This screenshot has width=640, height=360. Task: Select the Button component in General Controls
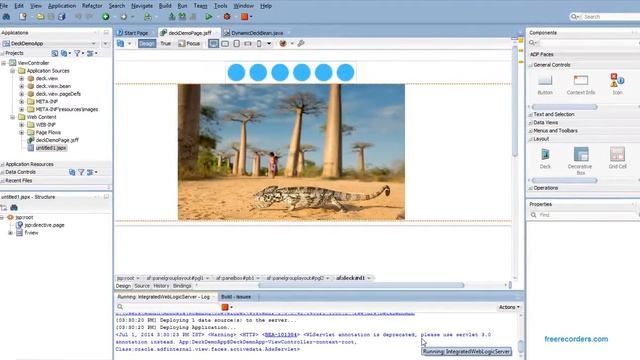545,85
